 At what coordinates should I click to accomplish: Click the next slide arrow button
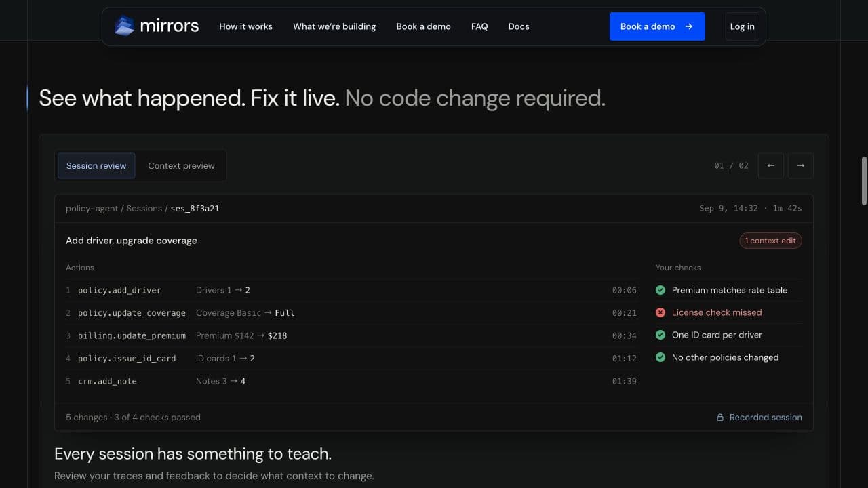pyautogui.click(x=800, y=165)
